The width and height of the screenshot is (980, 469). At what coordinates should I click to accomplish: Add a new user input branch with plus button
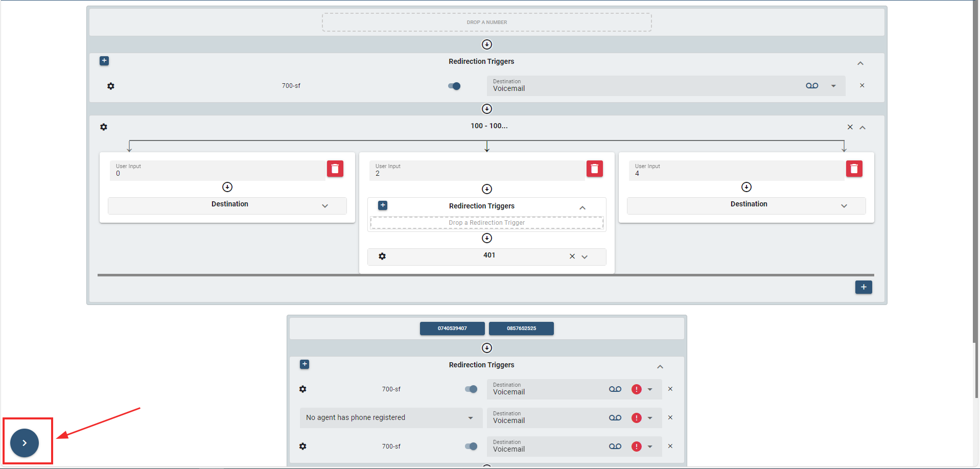(863, 287)
